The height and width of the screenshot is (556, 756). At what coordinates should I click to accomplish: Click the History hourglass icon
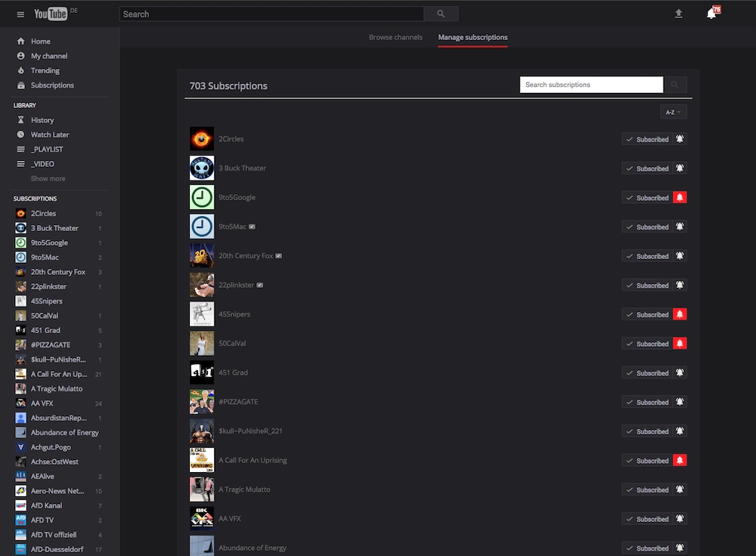20,120
